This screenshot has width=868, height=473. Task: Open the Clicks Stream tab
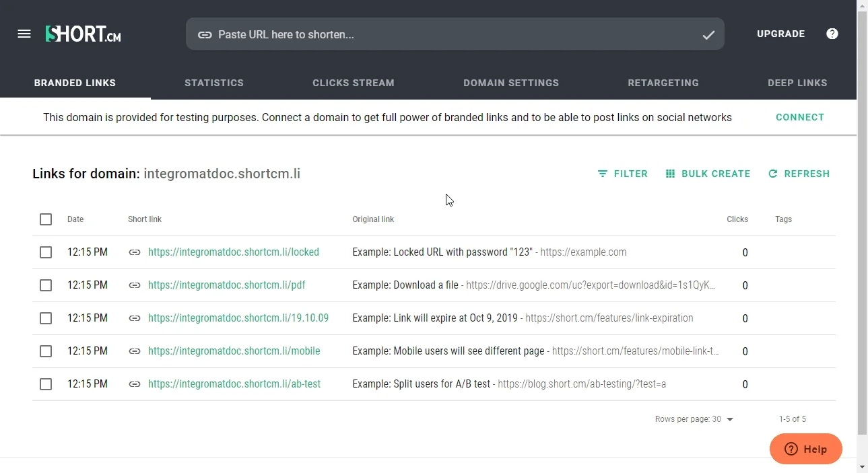[354, 83]
